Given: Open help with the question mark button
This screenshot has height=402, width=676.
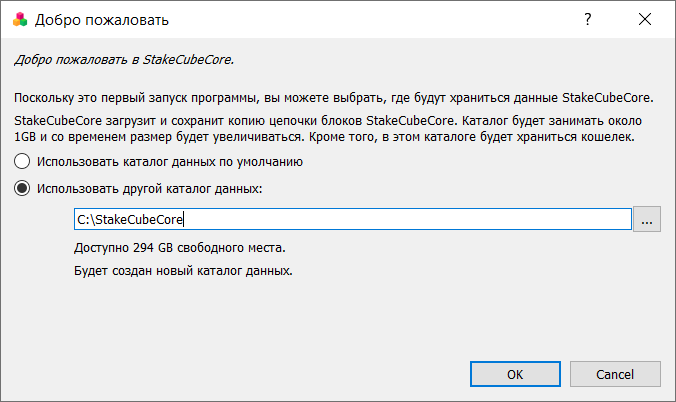Looking at the screenshot, I should click(x=588, y=19).
